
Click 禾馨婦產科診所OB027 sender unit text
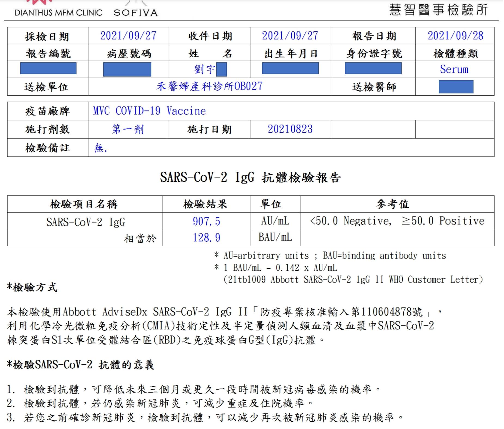(x=209, y=86)
